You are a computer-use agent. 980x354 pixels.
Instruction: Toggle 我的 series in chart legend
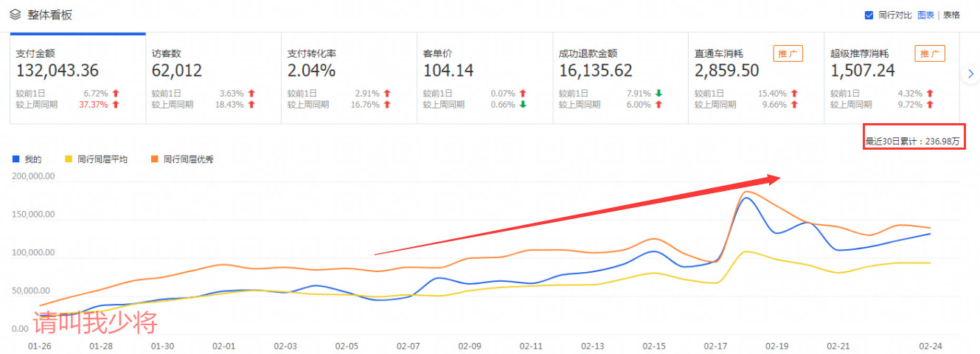tap(27, 159)
